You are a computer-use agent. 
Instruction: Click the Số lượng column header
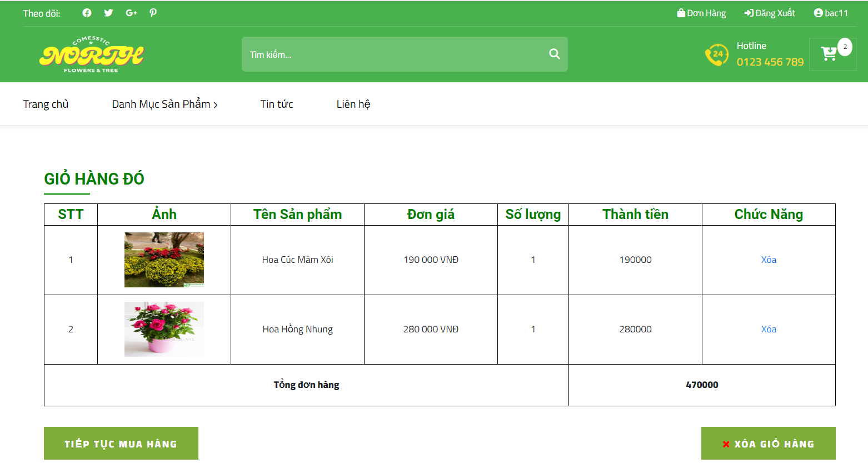tap(533, 215)
